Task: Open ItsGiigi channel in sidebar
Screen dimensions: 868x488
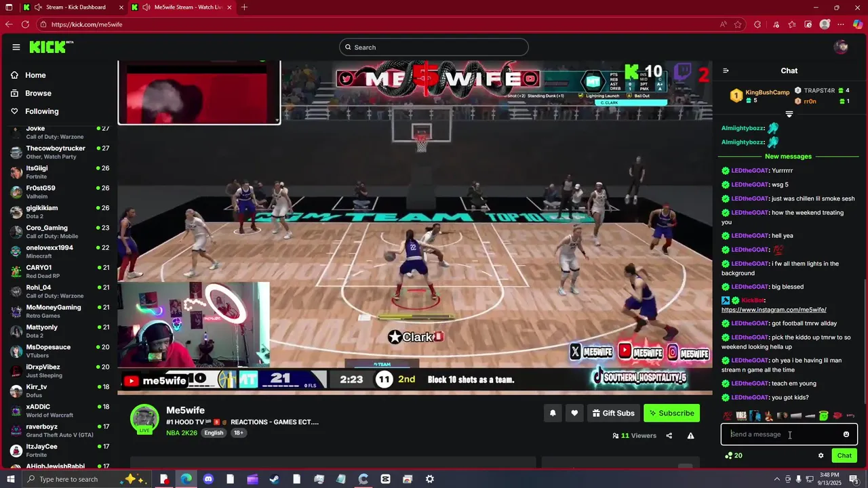Action: [x=60, y=172]
